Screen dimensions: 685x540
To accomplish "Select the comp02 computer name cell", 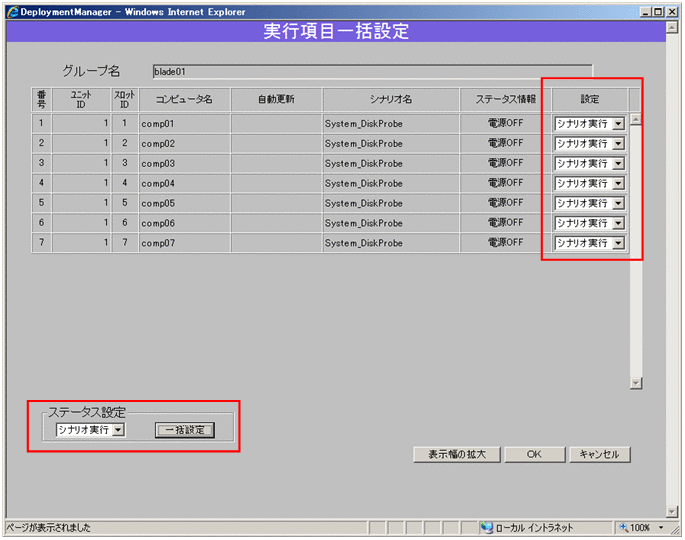I will [x=185, y=143].
